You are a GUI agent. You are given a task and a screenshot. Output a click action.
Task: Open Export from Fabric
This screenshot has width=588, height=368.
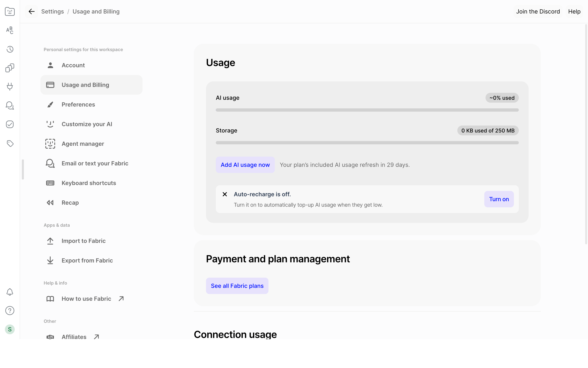tap(91, 260)
